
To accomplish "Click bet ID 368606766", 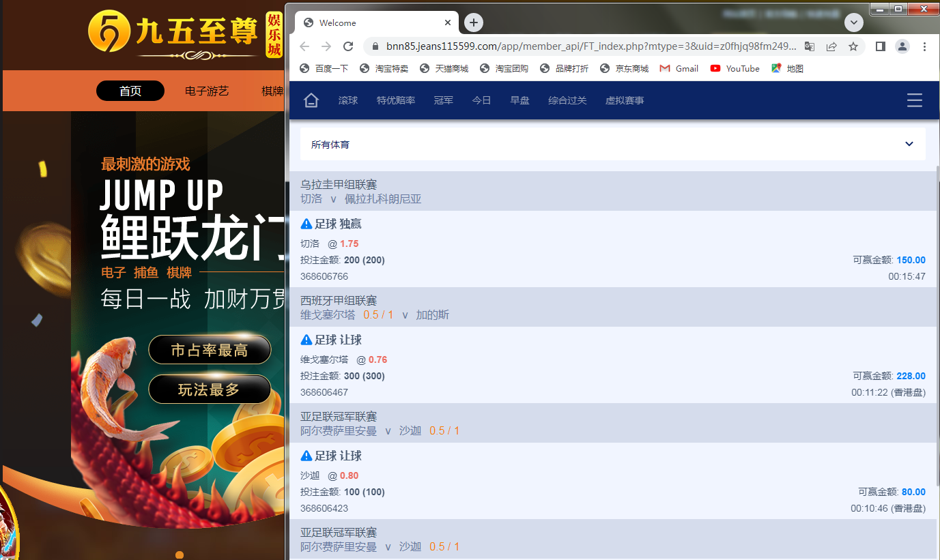I will tap(324, 276).
